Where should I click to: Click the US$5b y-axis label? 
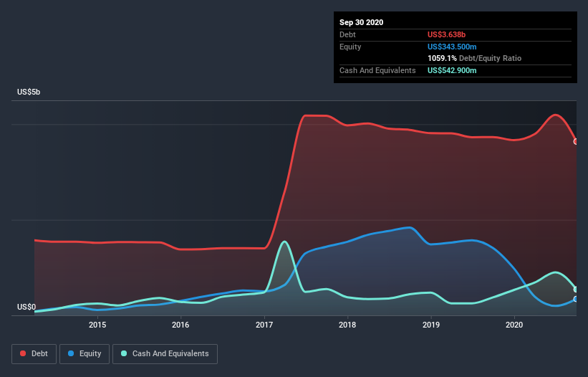[29, 92]
